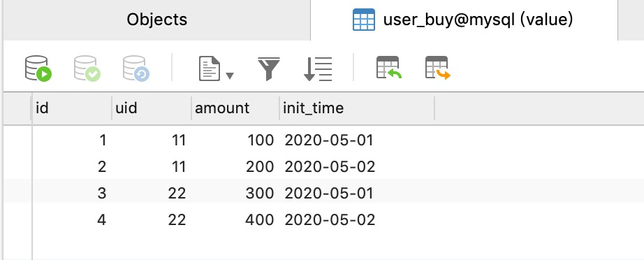This screenshot has height=260, width=644.
Task: Click the amount column header
Action: [x=235, y=108]
